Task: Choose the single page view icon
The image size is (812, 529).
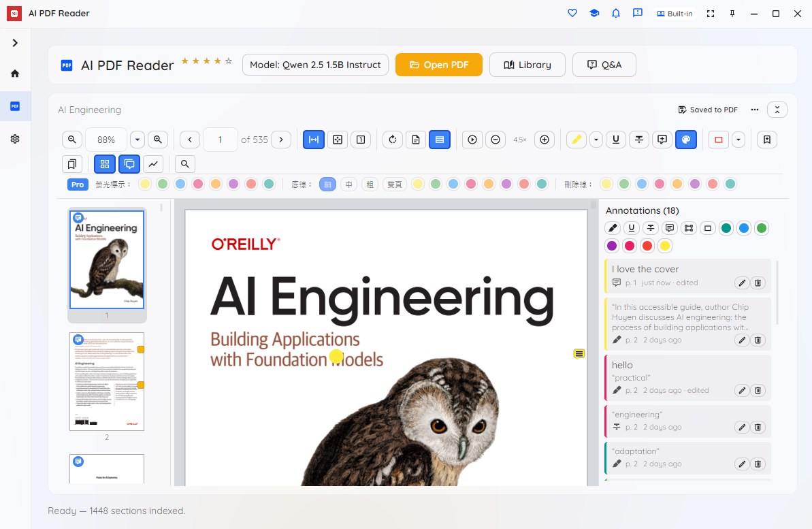Action: 361,140
